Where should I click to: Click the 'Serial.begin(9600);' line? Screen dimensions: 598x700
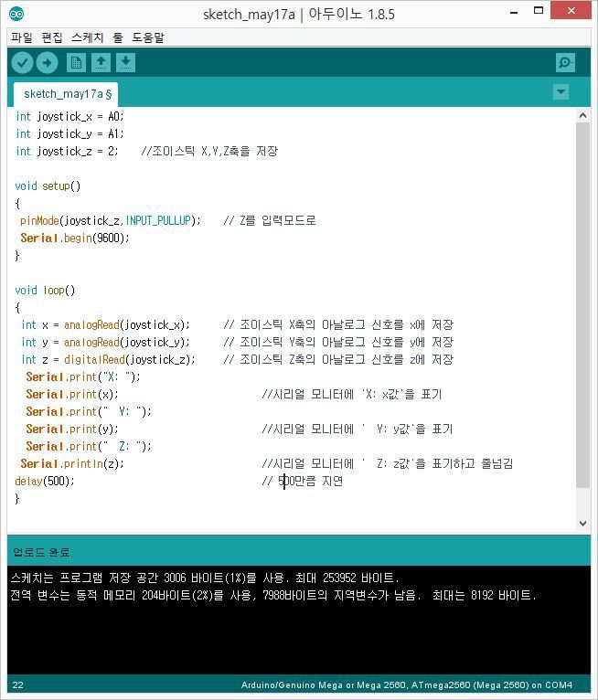click(x=75, y=238)
